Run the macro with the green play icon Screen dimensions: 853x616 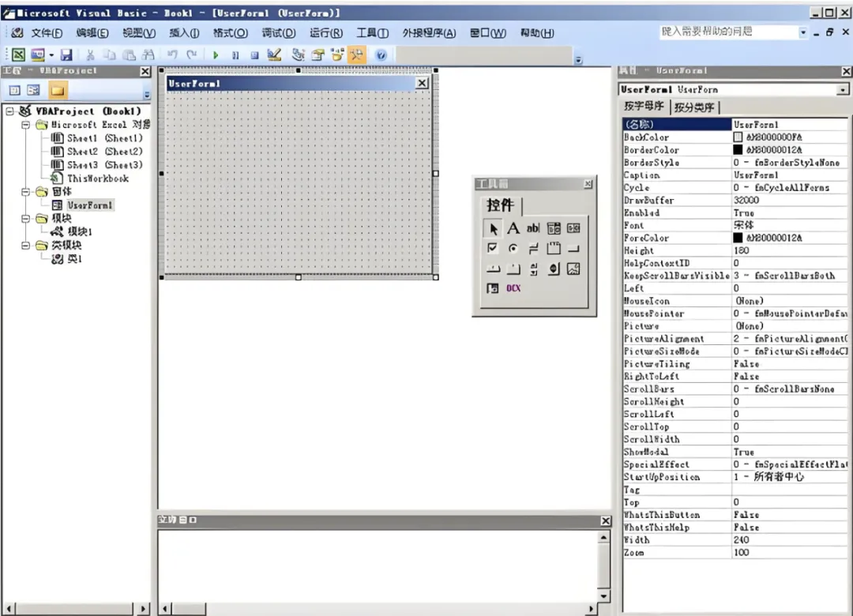[216, 55]
